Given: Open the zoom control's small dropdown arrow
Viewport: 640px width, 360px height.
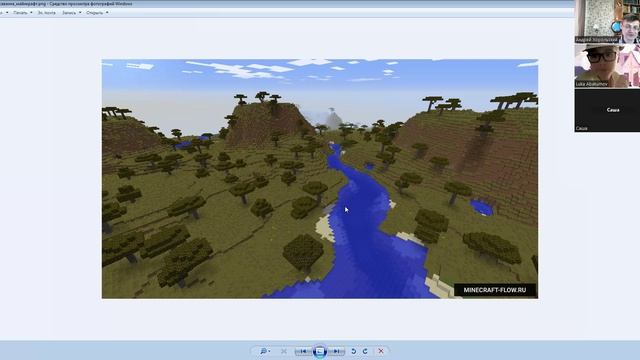Looking at the screenshot, I should pyautogui.click(x=269, y=351).
